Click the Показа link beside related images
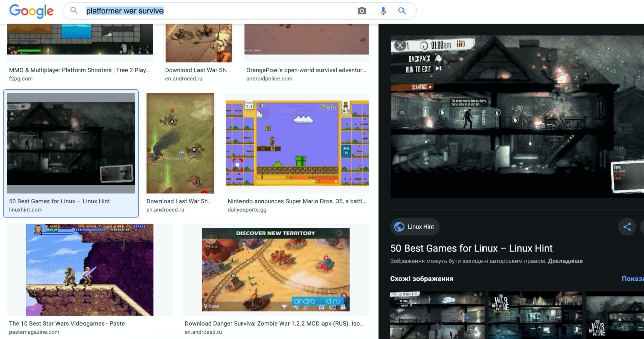The image size is (644, 339). [632, 279]
